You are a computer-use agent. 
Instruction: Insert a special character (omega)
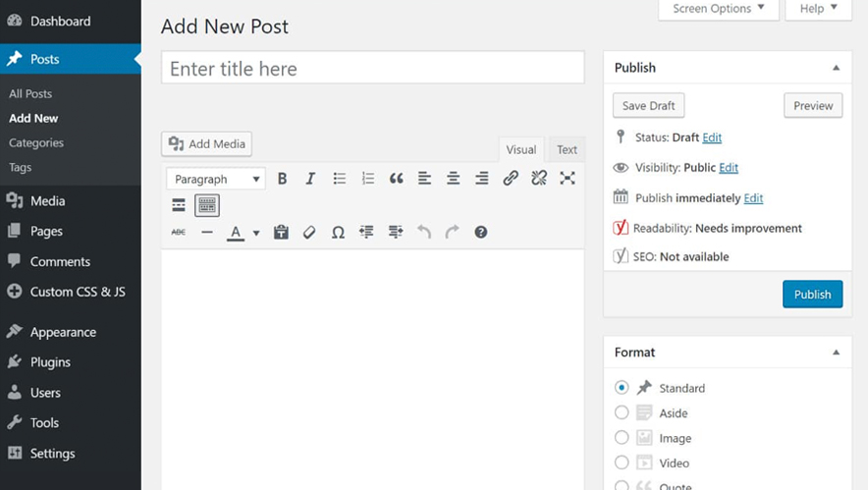click(338, 233)
